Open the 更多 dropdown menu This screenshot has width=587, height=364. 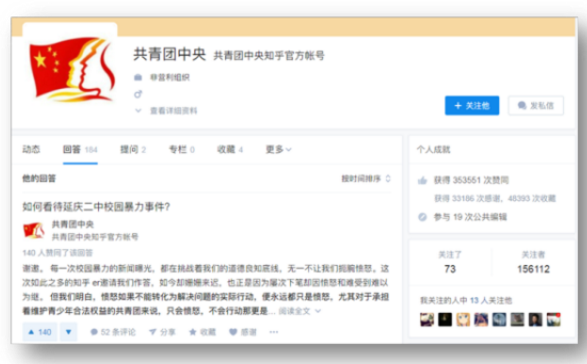278,150
